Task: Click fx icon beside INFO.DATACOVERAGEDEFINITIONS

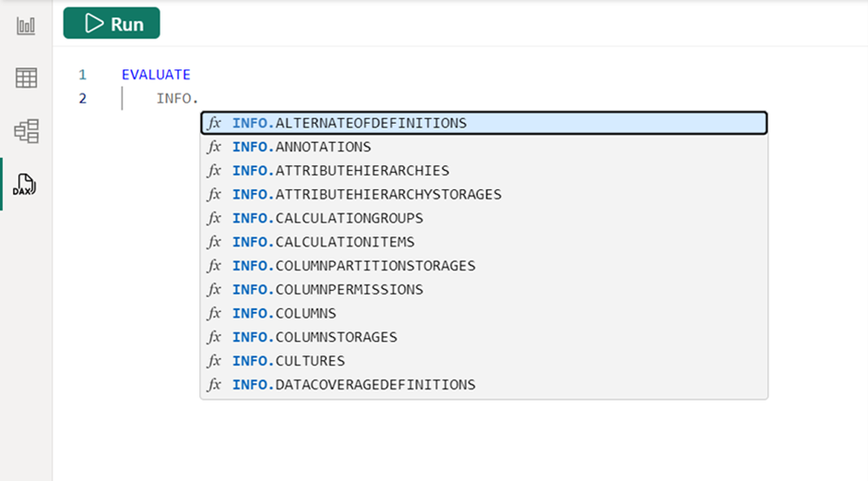Action: pyautogui.click(x=214, y=385)
